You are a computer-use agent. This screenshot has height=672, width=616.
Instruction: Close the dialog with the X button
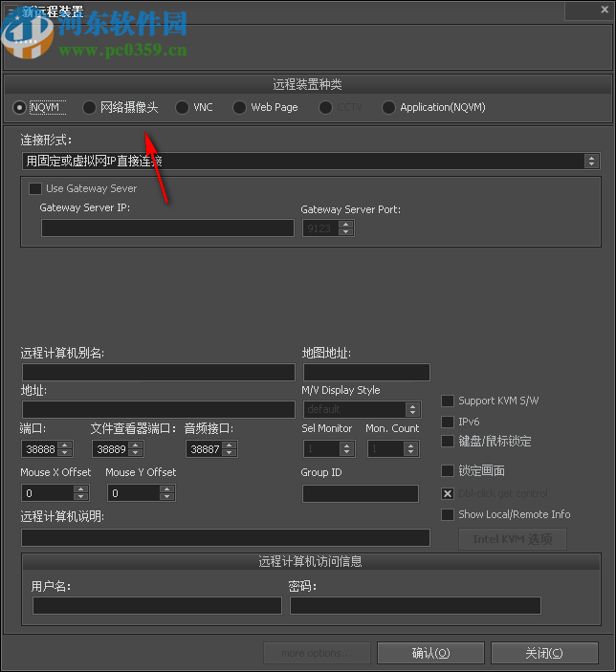tap(605, 10)
